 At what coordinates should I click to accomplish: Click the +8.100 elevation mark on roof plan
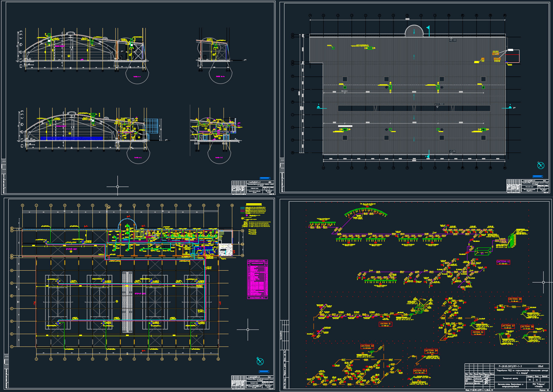point(453,40)
